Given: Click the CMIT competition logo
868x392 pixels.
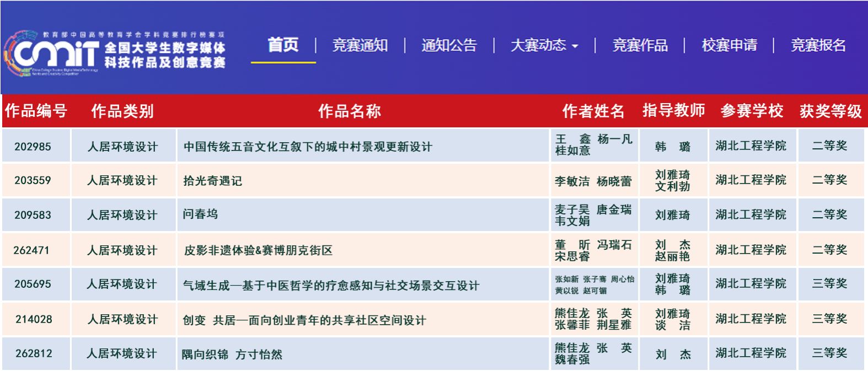Looking at the screenshot, I should [115, 54].
